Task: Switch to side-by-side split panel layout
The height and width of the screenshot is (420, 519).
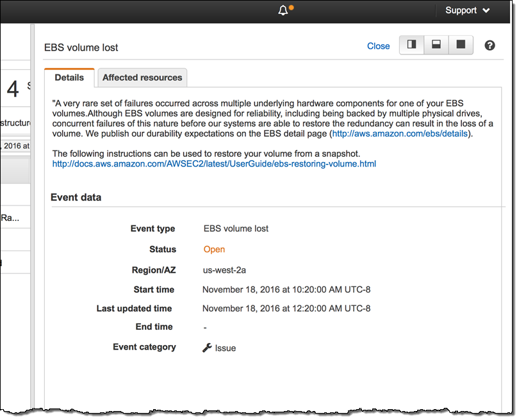Action: click(412, 45)
